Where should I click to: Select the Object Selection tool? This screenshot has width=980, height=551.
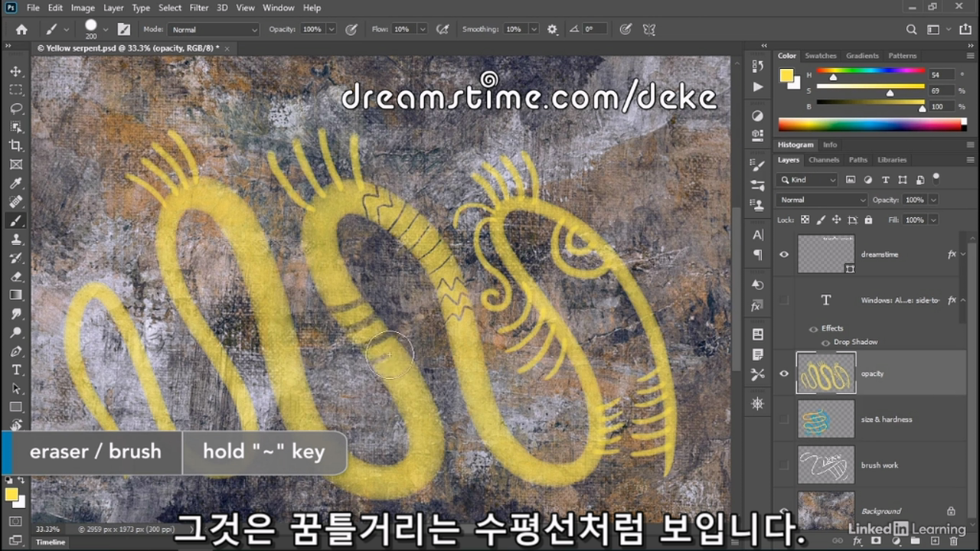(16, 127)
